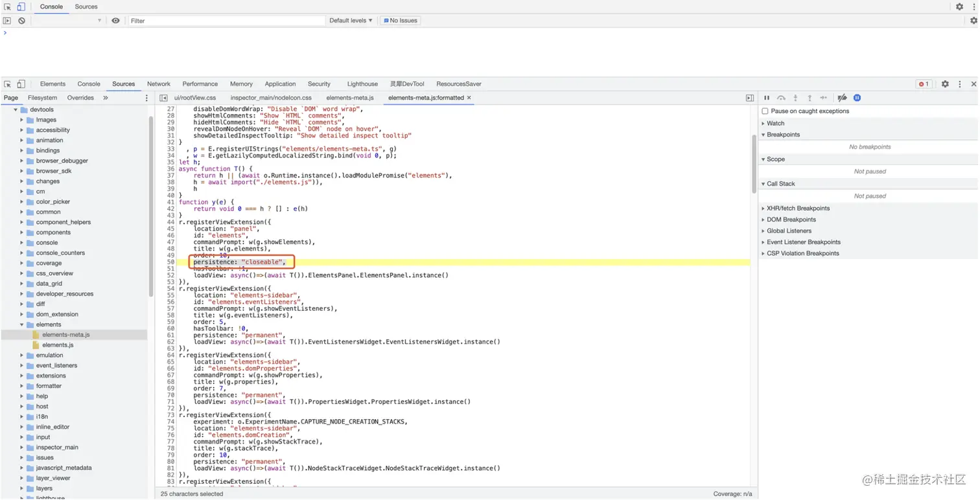This screenshot has height=500, width=980.
Task: Create live expression with eye icon
Action: 115,21
